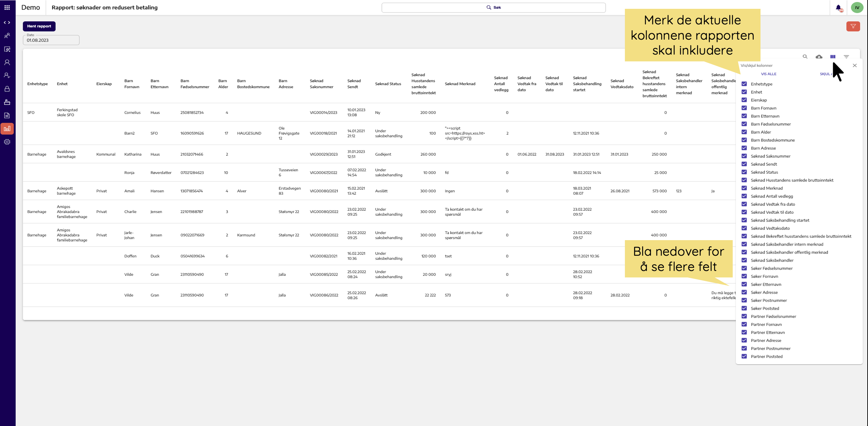Click the cloud download icon
The width and height of the screenshot is (868, 426).
pos(819,57)
